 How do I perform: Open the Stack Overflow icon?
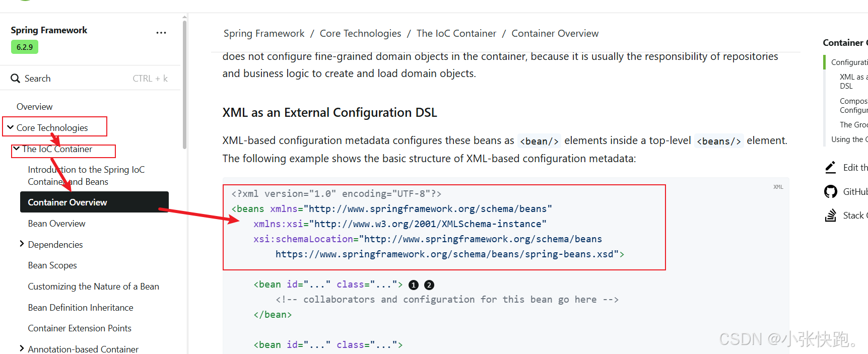click(830, 216)
